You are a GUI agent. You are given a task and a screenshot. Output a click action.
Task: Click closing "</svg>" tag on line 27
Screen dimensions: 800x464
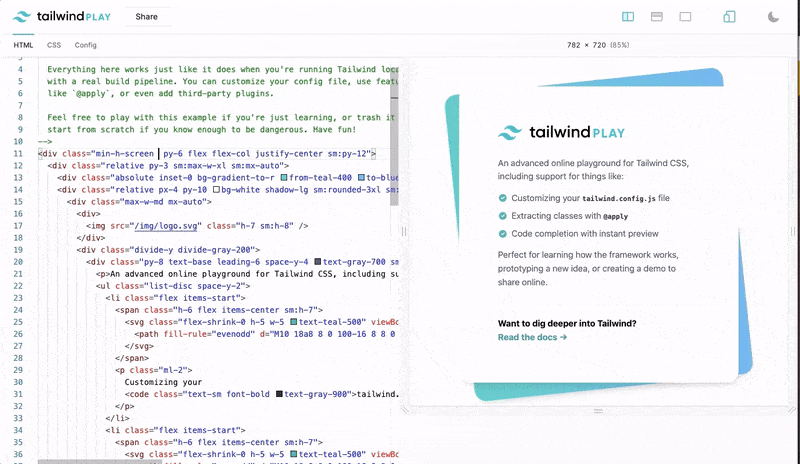pyautogui.click(x=139, y=346)
